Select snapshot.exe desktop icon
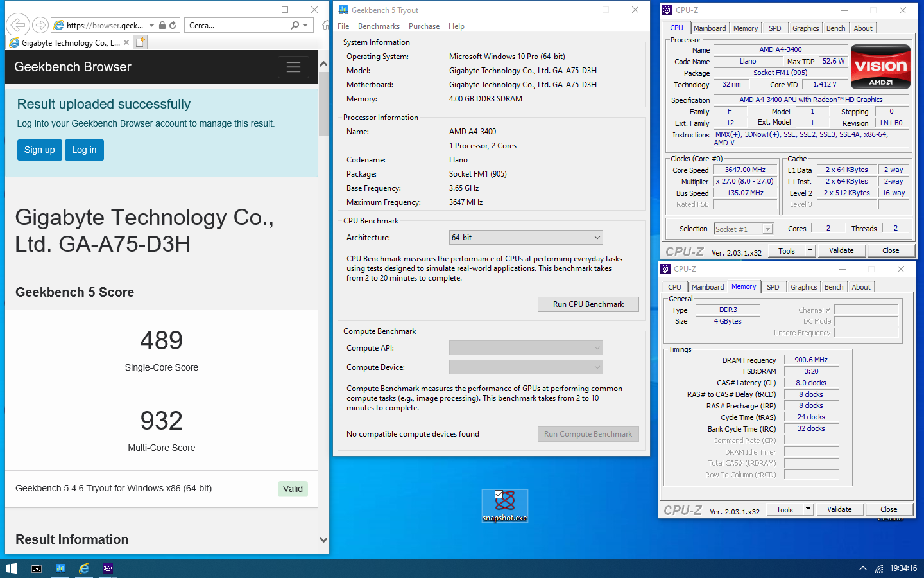The height and width of the screenshot is (578, 924). [x=505, y=506]
